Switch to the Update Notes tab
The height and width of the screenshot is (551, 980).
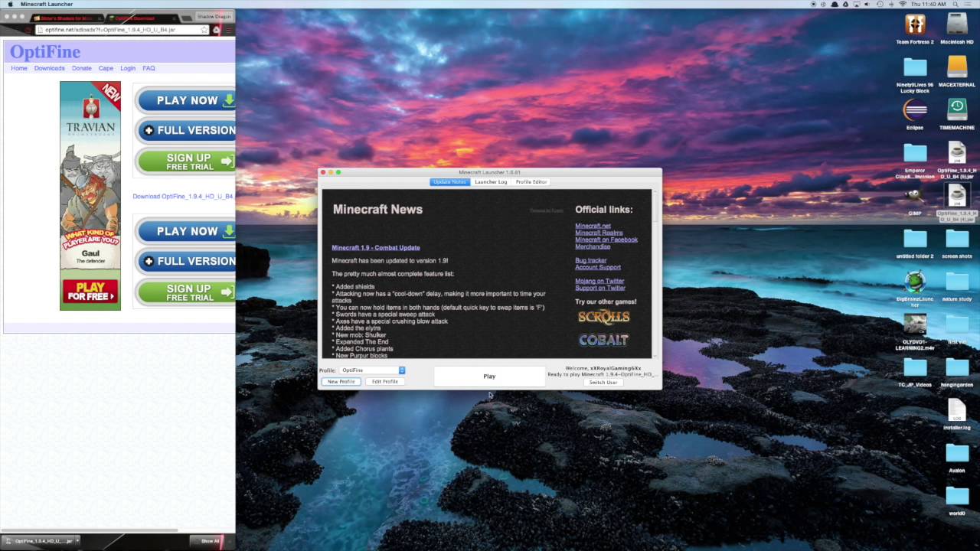click(449, 182)
